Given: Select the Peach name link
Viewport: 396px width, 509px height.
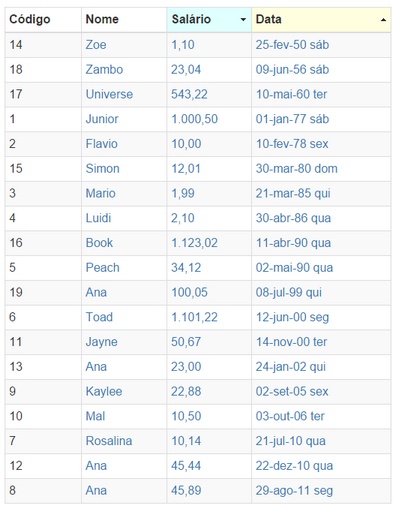Looking at the screenshot, I should 103,268.
